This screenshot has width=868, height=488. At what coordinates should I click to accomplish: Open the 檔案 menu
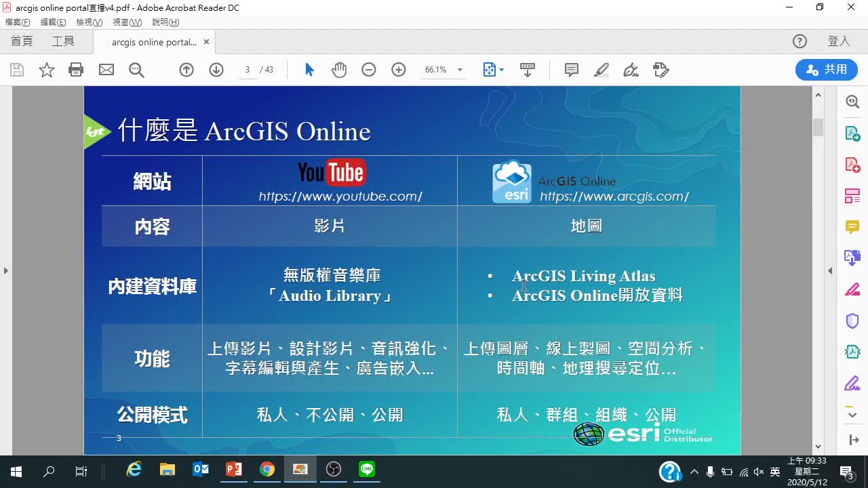18,22
